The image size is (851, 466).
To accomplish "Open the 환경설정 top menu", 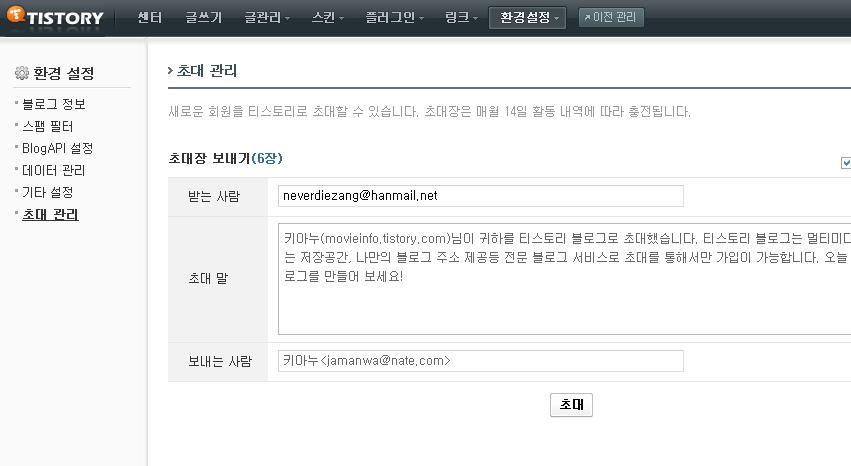I will (527, 17).
